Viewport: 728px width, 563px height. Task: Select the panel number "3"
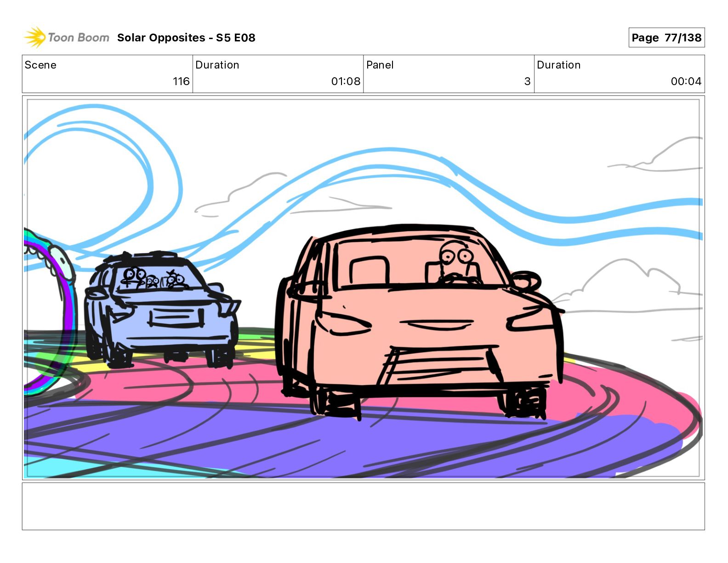point(528,81)
